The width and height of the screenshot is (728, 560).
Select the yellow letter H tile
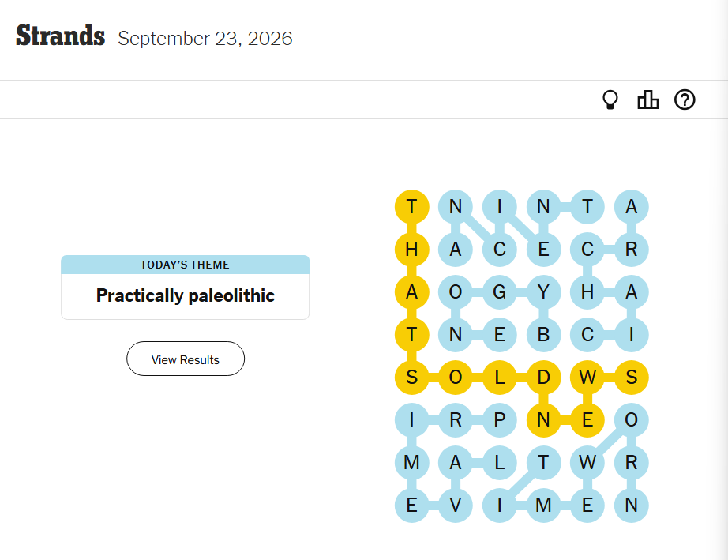[x=412, y=250]
